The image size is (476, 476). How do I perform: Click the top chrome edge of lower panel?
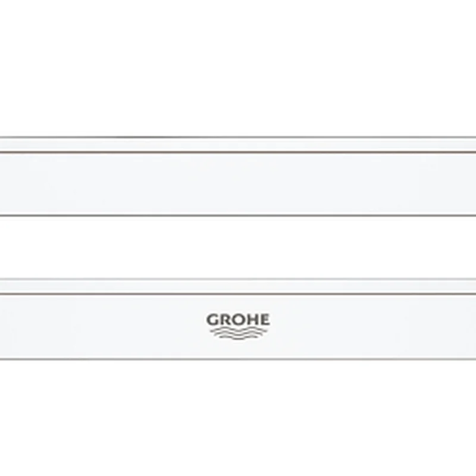click(x=238, y=279)
